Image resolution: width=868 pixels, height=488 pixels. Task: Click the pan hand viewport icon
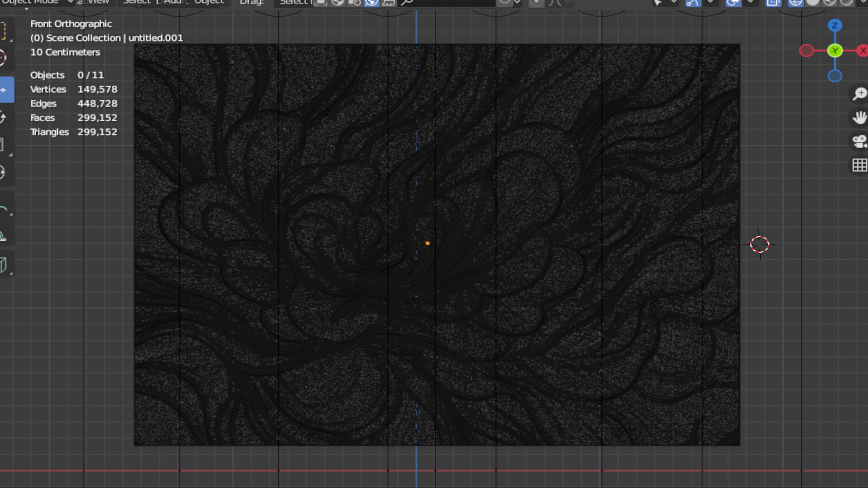pos(859,118)
